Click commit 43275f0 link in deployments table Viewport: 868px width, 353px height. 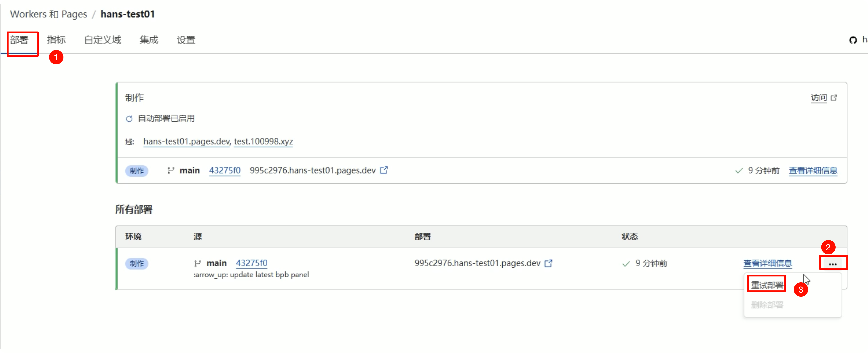pos(251,263)
